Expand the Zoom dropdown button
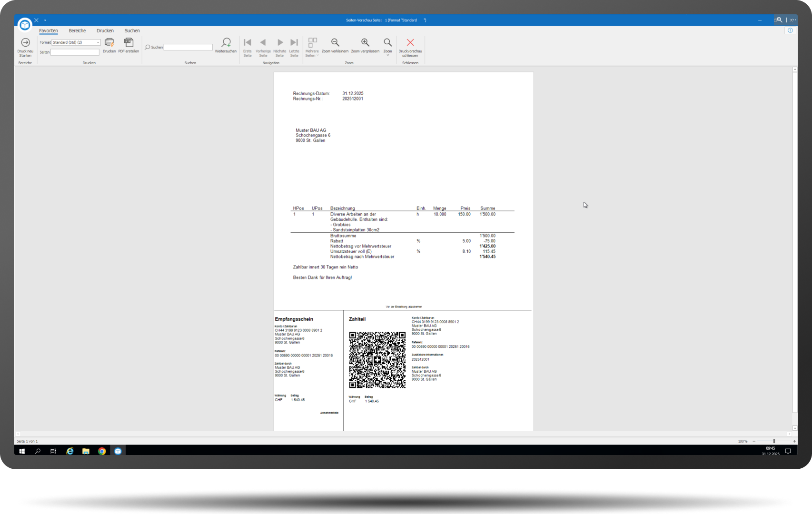The width and height of the screenshot is (812, 514). [x=387, y=55]
